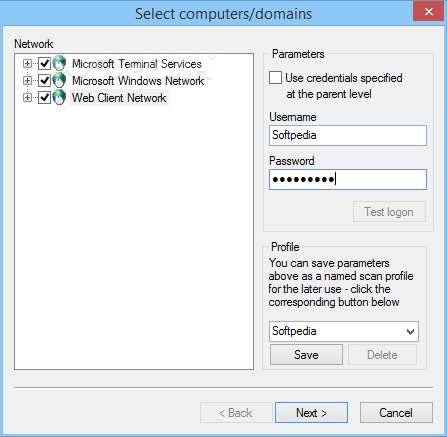The height and width of the screenshot is (437, 447).
Task: Click the Test logon button
Action: [389, 212]
